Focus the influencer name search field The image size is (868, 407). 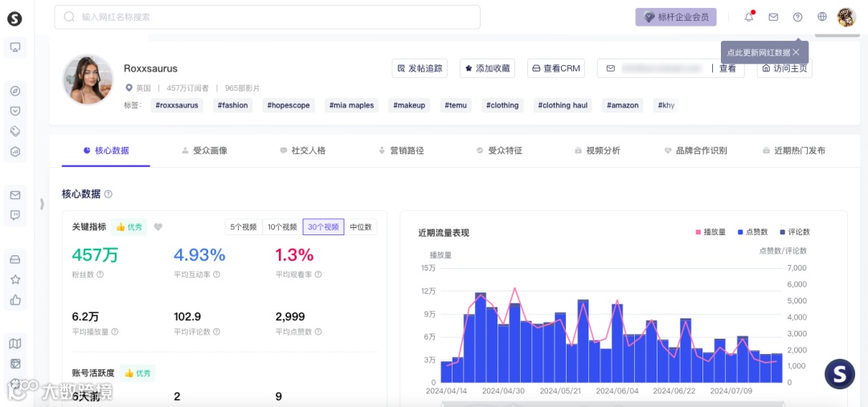point(267,17)
